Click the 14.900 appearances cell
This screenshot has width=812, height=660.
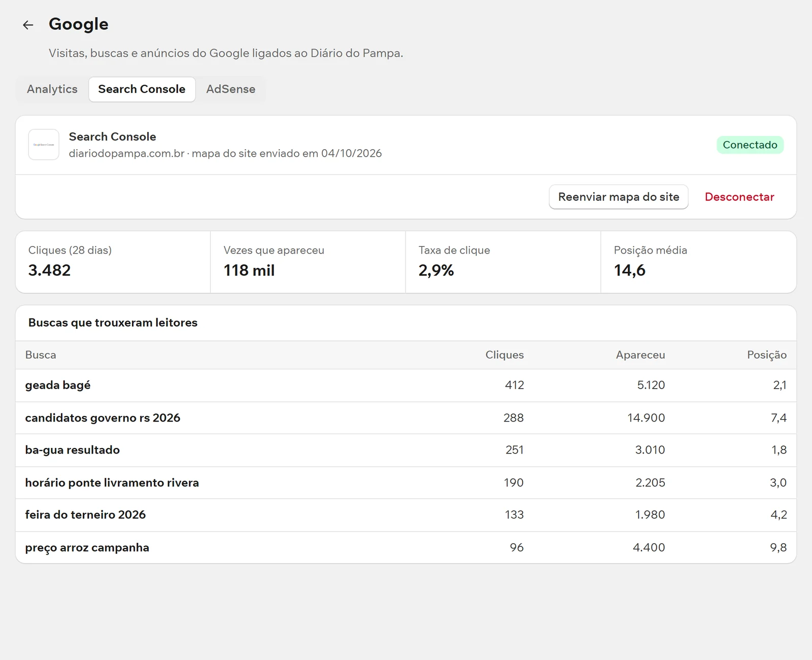[646, 418]
